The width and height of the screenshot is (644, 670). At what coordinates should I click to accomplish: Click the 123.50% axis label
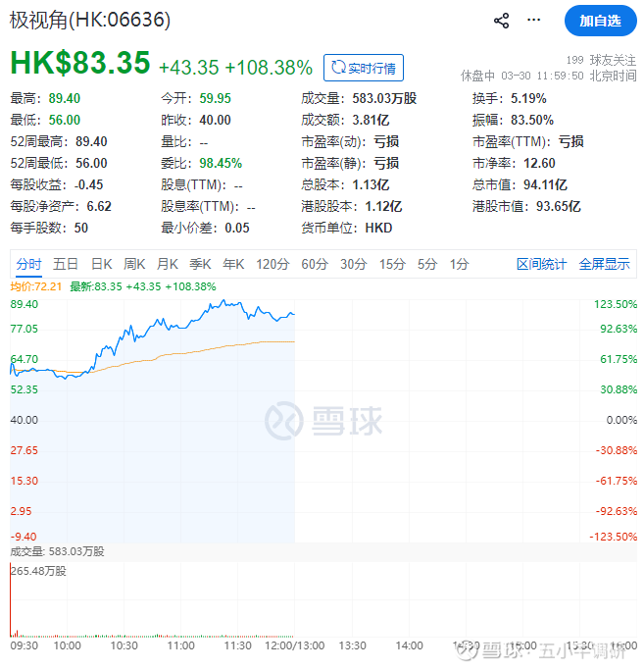coord(616,304)
